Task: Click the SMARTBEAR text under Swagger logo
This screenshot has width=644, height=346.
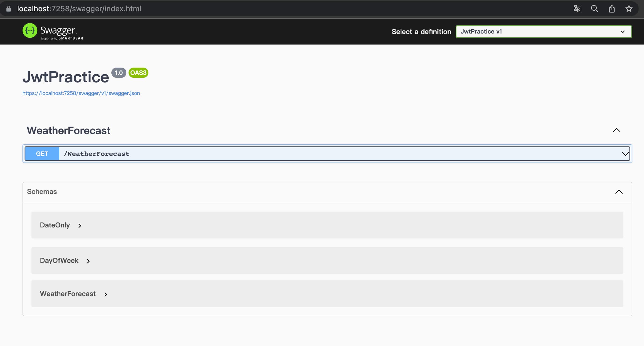Action: (71, 38)
